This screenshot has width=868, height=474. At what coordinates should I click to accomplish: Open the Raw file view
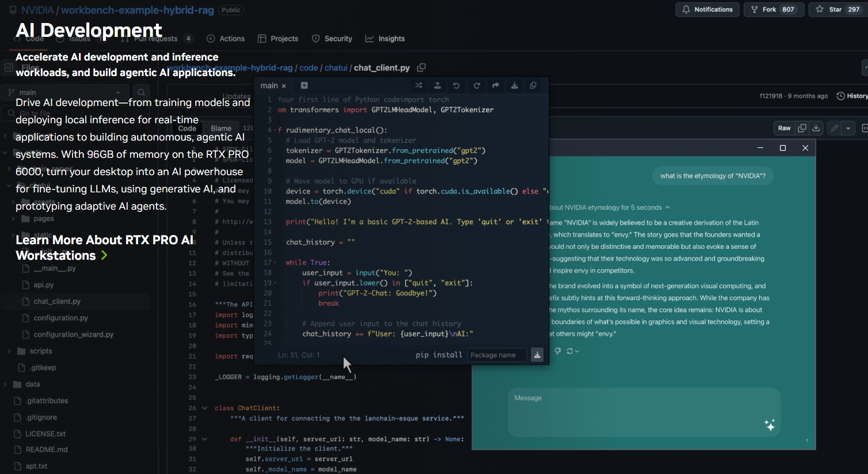coord(784,128)
